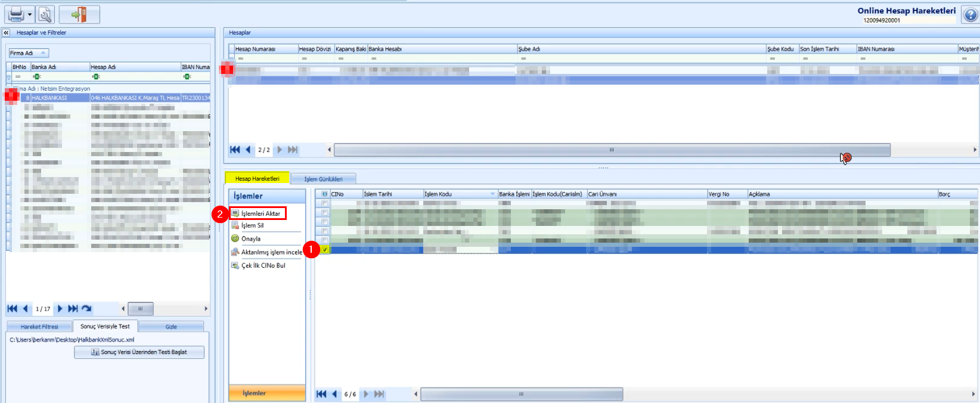Select the Sonuç Verisiyle Test tab
The image size is (980, 403).
tap(105, 326)
